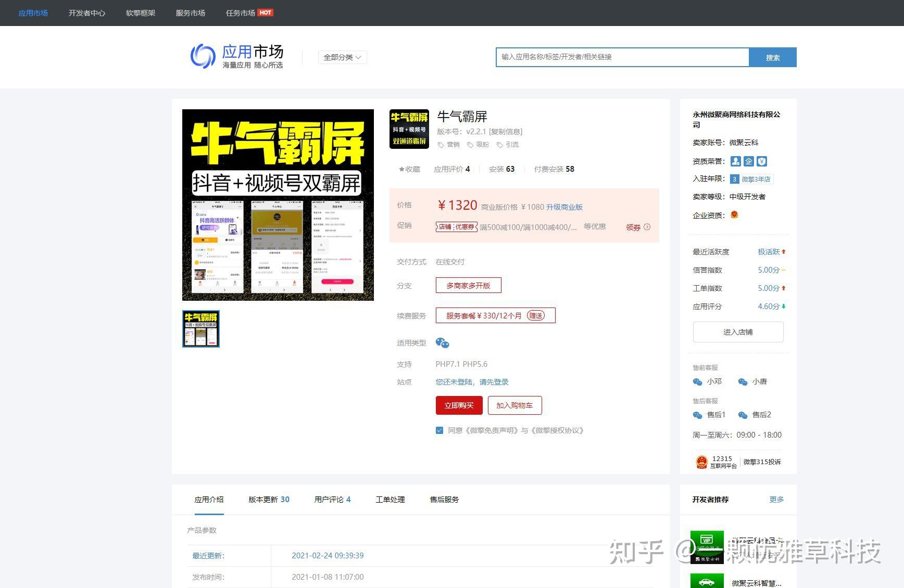Viewport: 904px width, 588px height.
Task: Toggle the 同意 agreement checkbox
Action: pyautogui.click(x=440, y=430)
